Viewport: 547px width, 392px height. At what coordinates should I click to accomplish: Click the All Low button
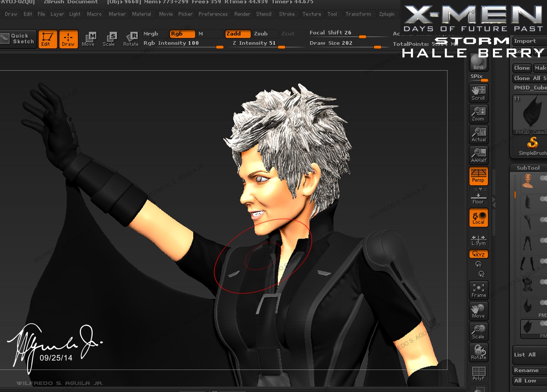[x=529, y=380]
